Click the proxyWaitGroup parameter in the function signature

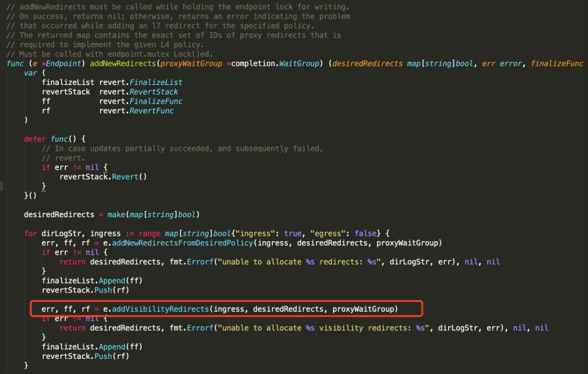(191, 63)
